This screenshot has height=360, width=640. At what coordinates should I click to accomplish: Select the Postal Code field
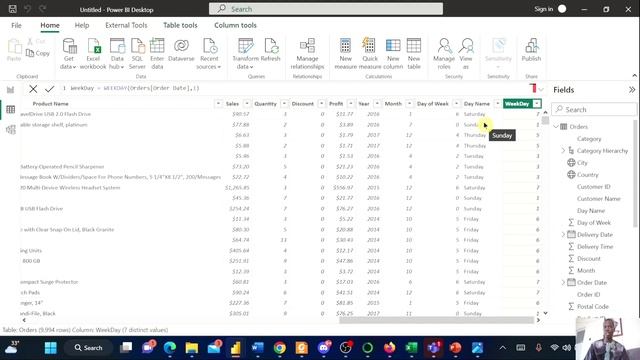click(593, 307)
